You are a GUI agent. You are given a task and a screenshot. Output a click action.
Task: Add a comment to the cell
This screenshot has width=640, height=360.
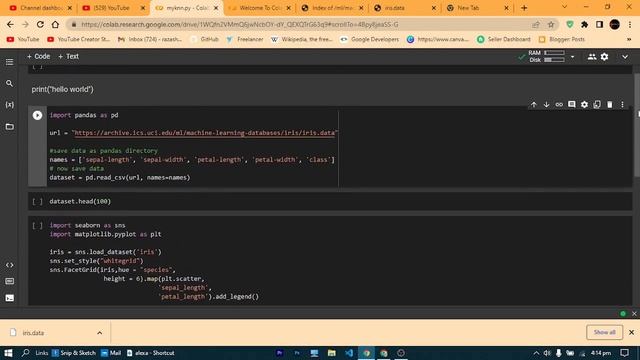click(571, 105)
